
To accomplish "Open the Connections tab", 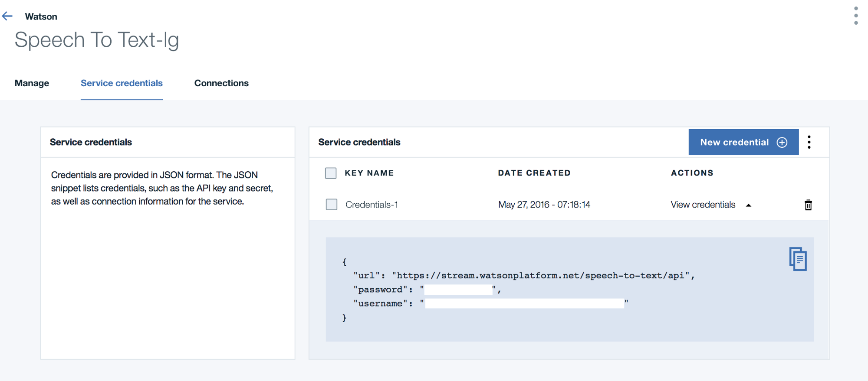I will point(221,83).
